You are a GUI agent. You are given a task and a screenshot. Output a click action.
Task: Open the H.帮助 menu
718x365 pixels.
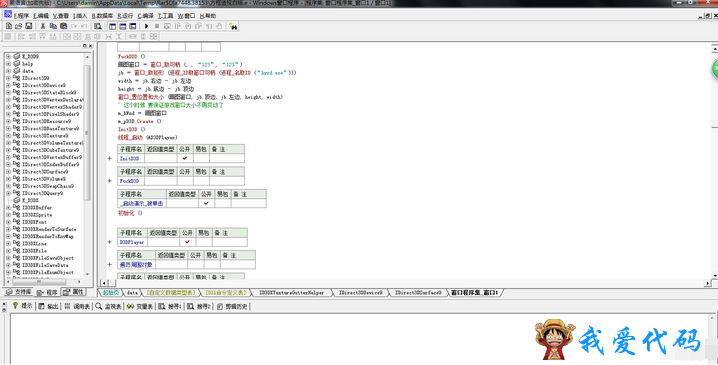207,16
